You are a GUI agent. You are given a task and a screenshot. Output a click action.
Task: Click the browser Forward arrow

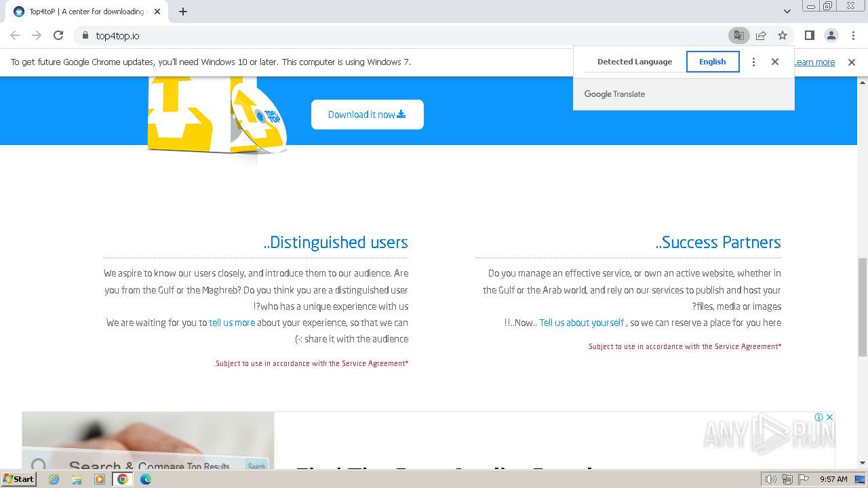click(x=37, y=35)
